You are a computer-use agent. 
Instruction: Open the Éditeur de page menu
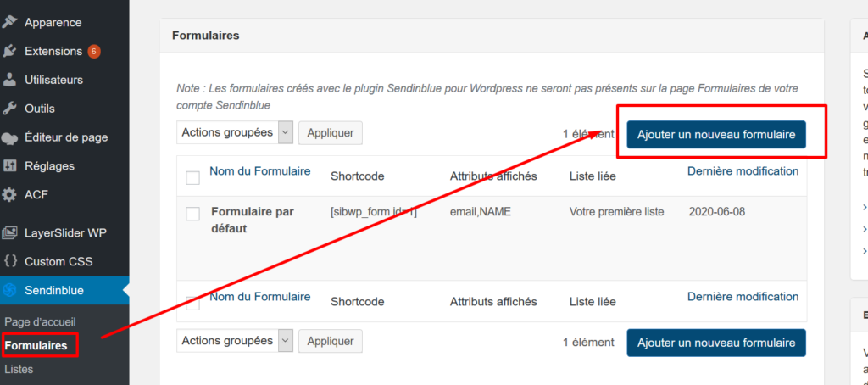pyautogui.click(x=64, y=137)
